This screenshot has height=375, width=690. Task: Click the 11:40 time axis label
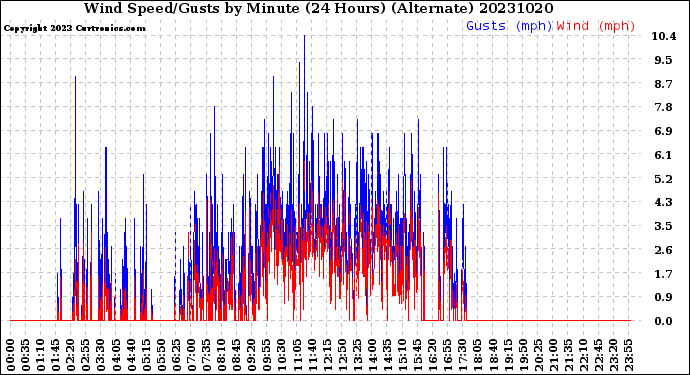pos(312,354)
